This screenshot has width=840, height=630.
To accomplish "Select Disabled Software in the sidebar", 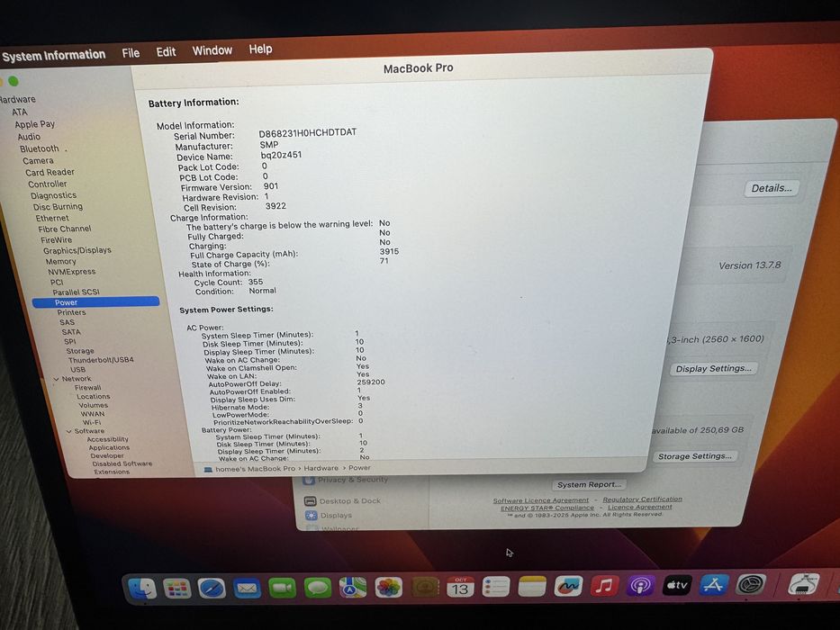I will pos(122,463).
